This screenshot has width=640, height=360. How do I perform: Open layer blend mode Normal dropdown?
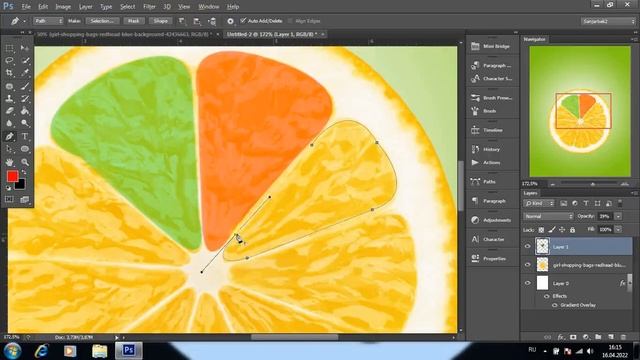tap(548, 216)
